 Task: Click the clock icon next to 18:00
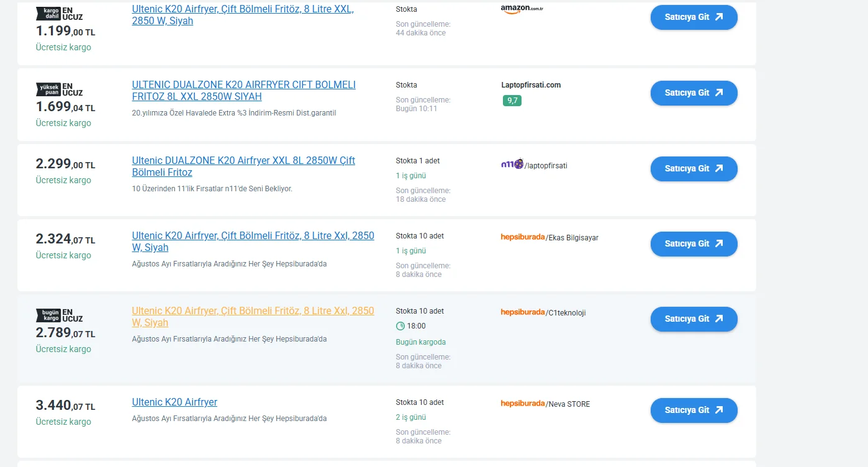pos(400,326)
